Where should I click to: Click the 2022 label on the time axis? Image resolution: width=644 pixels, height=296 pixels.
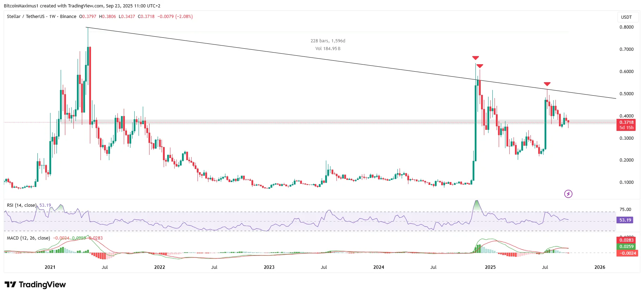click(159, 267)
